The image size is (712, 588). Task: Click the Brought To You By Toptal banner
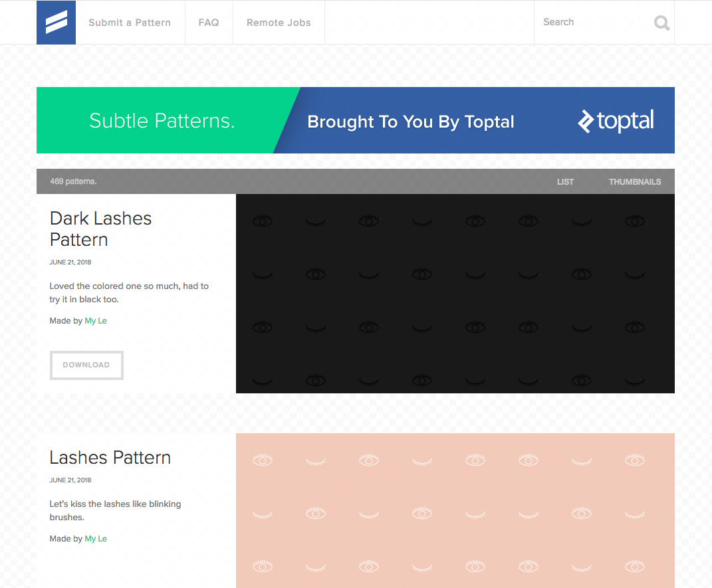(410, 122)
